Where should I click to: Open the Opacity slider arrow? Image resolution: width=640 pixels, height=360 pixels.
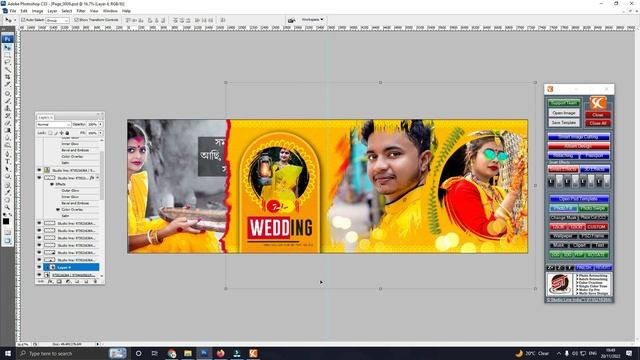100,124
